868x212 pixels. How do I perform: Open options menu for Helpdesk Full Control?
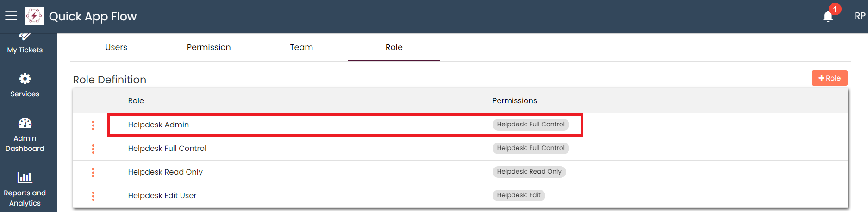click(93, 149)
